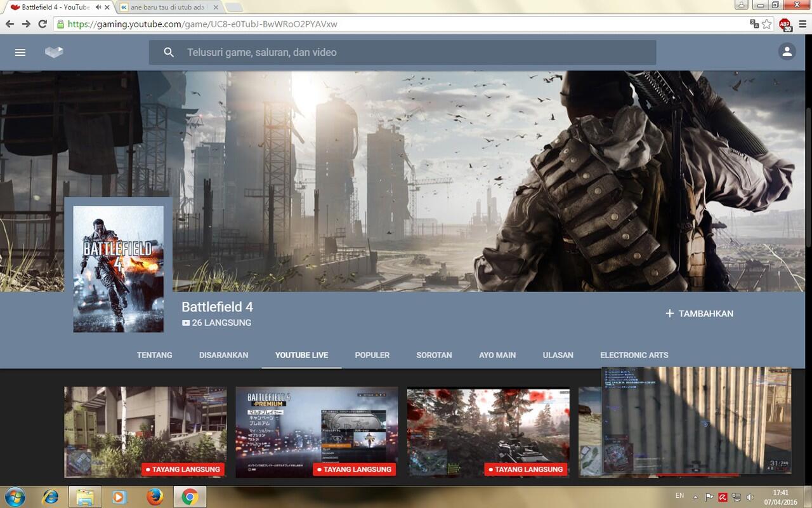
Task: Open the forest gameplay live stream thumbnail
Action: tap(488, 432)
